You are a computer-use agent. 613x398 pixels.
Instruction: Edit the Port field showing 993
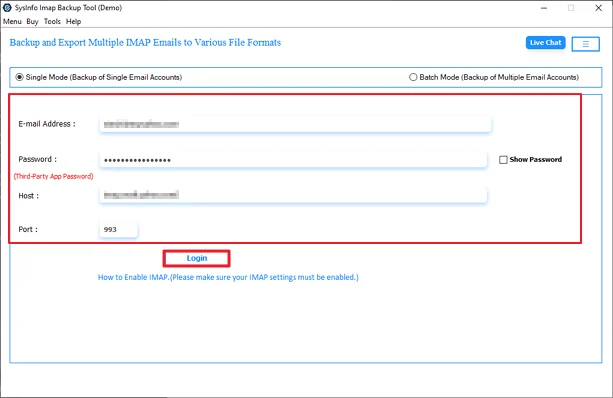point(118,229)
